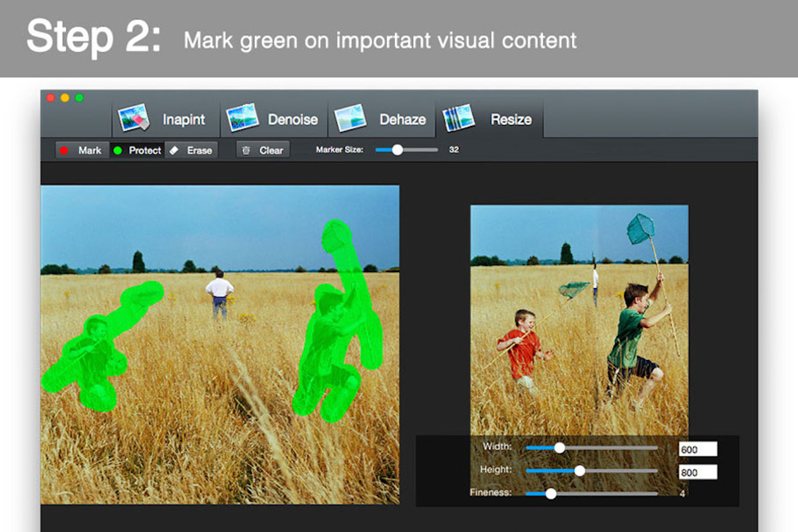Click the Clear button
The image size is (798, 532).
tap(263, 150)
